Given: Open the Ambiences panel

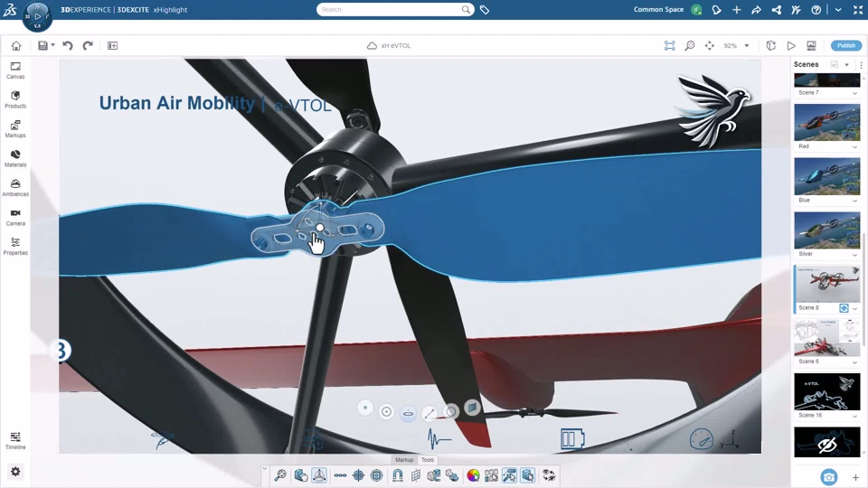Looking at the screenshot, I should 15,188.
